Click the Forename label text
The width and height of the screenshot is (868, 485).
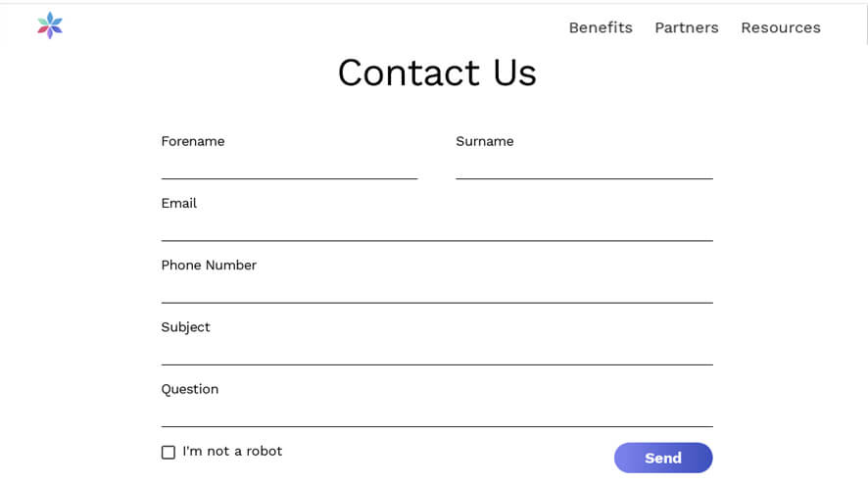pos(193,141)
